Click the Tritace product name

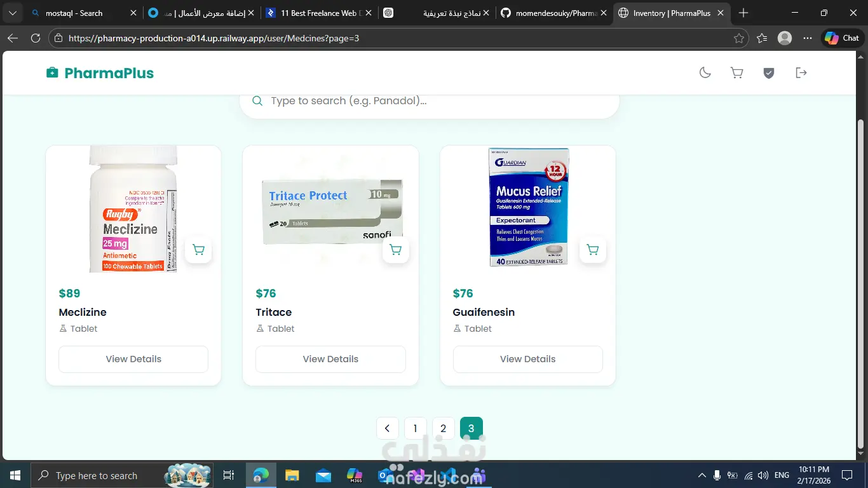pos(274,312)
